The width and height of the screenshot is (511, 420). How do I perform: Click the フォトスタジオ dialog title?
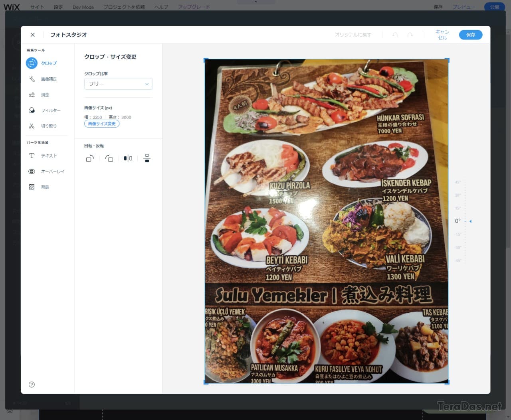tap(69, 35)
